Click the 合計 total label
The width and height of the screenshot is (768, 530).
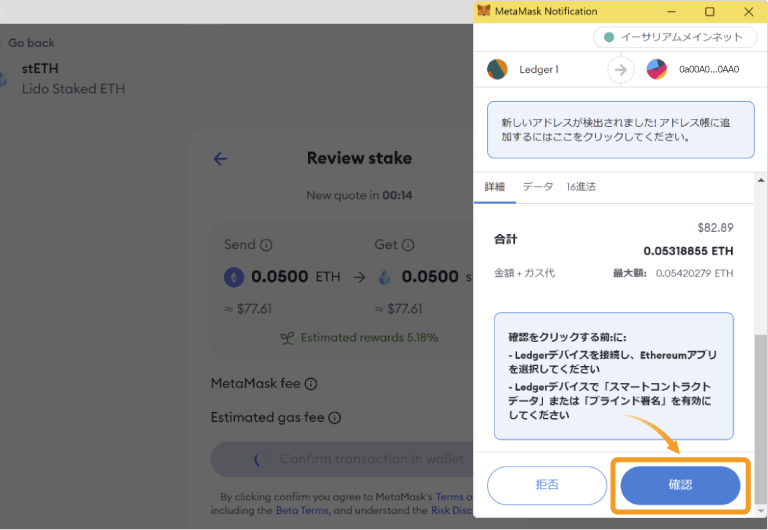(x=505, y=240)
